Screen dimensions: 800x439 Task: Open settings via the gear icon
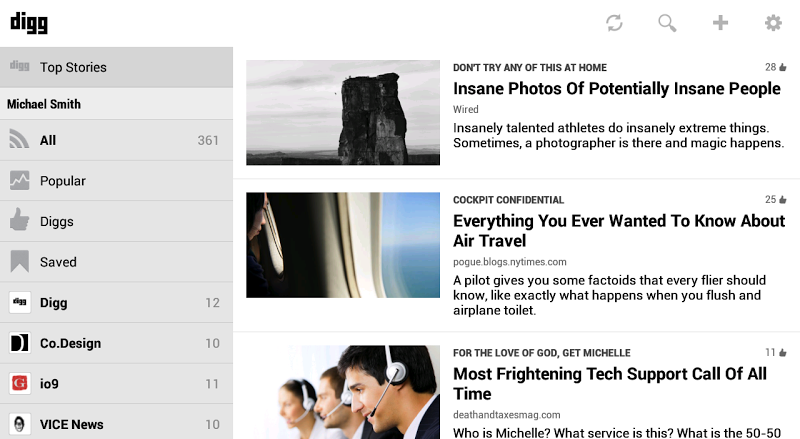click(773, 23)
